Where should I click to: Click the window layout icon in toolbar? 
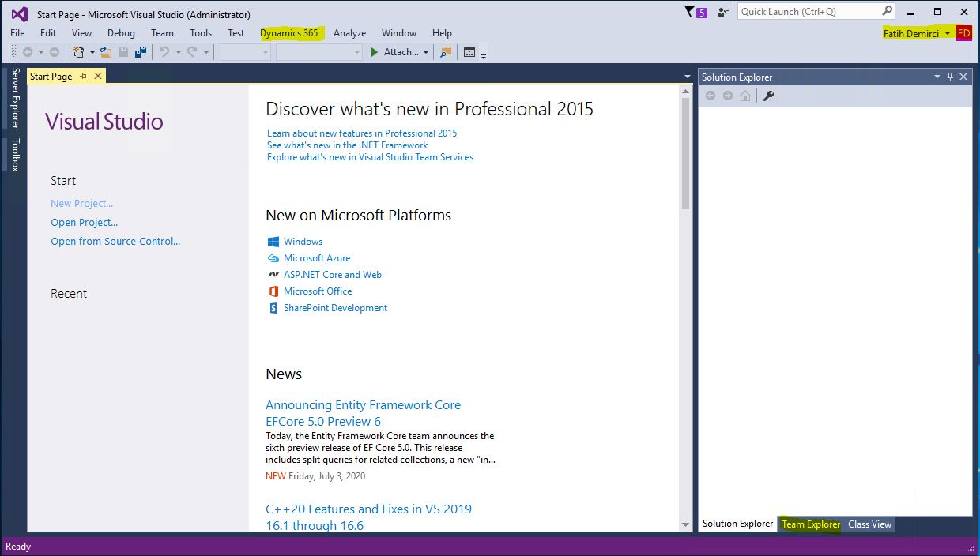click(469, 52)
